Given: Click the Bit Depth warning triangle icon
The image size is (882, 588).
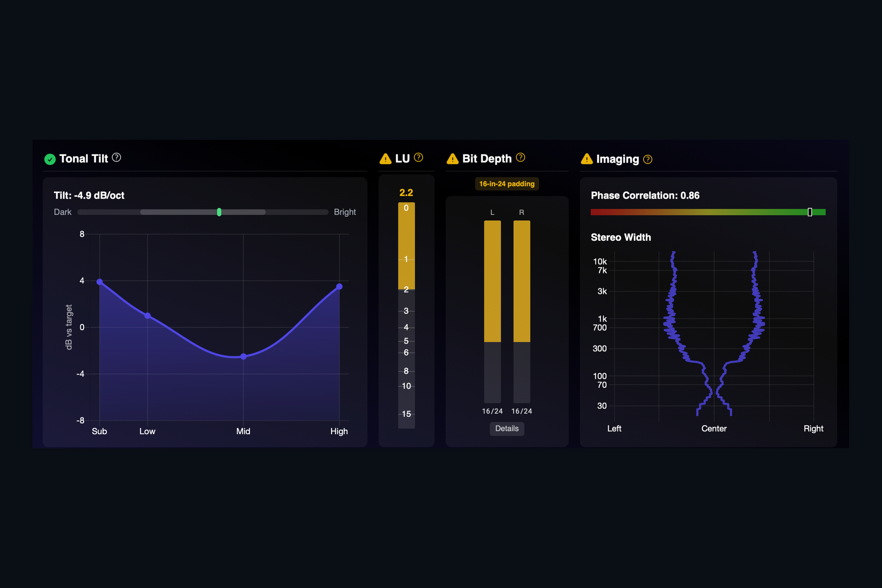Looking at the screenshot, I should pos(452,159).
